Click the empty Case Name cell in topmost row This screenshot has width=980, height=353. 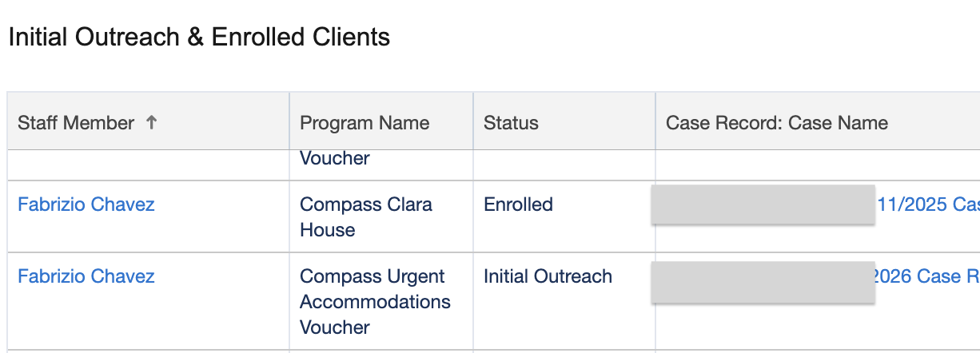click(818, 165)
